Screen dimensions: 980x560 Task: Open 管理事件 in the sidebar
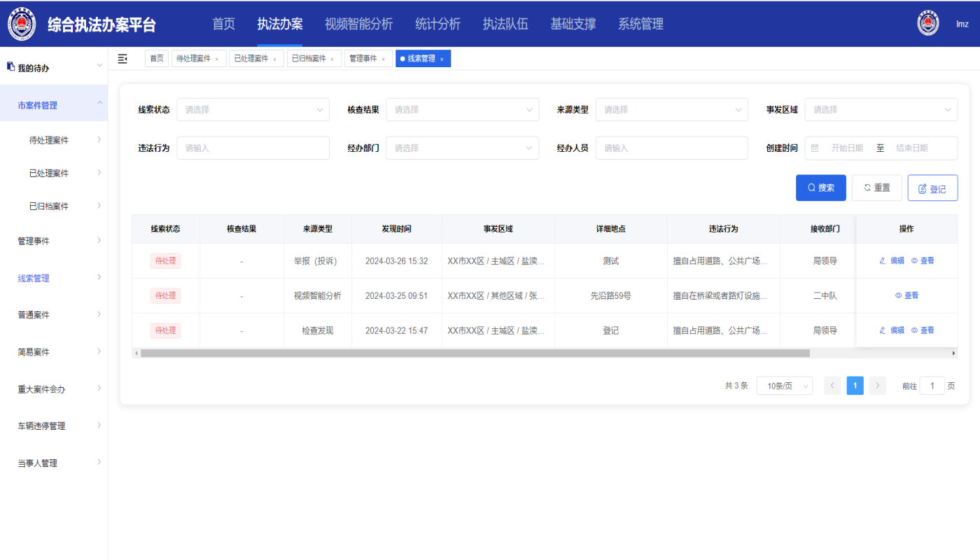[x=54, y=241]
